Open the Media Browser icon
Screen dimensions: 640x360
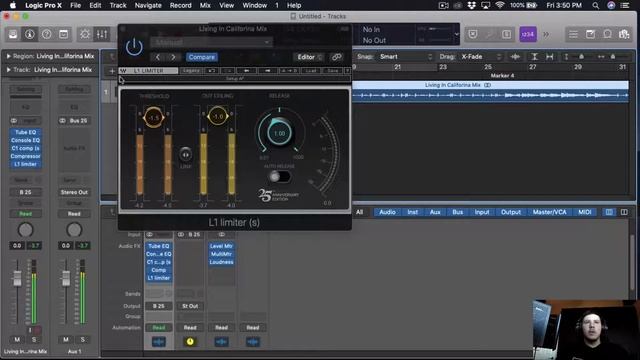(624, 34)
